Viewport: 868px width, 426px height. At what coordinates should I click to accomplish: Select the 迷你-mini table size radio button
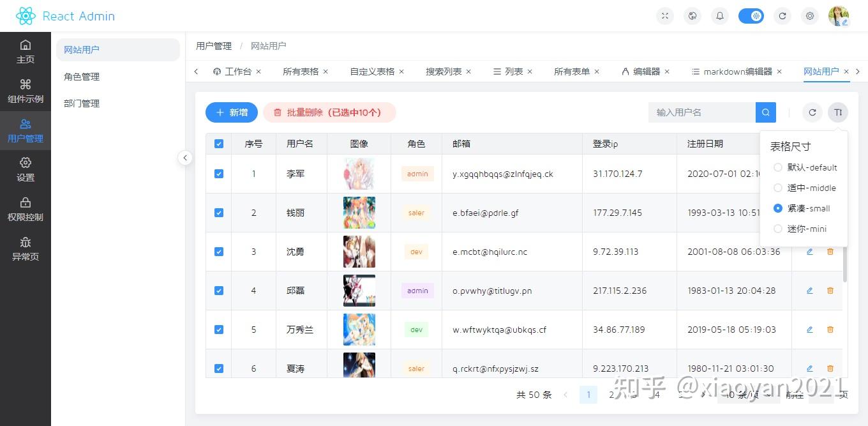pyautogui.click(x=778, y=229)
